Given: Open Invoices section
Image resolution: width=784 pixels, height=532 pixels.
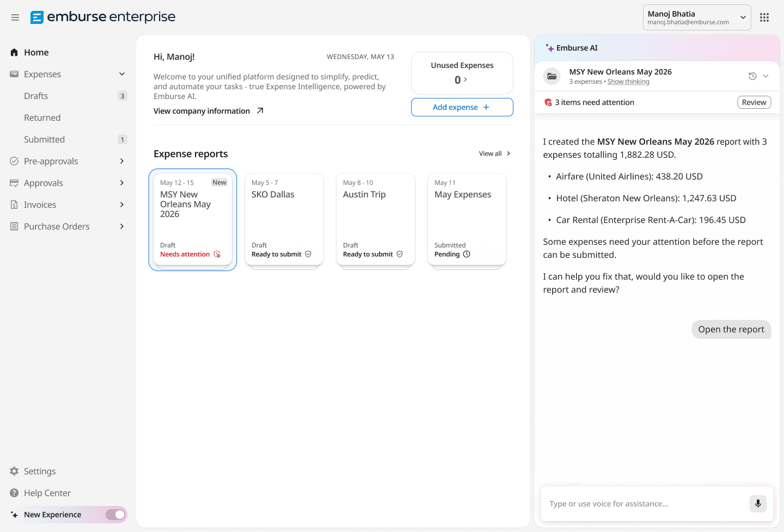Looking at the screenshot, I should tap(40, 205).
